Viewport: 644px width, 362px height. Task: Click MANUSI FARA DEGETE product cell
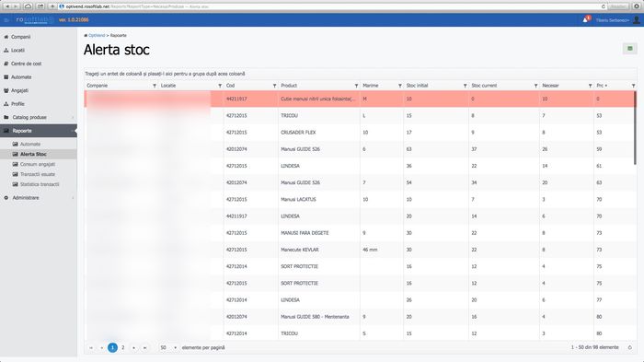(319, 233)
